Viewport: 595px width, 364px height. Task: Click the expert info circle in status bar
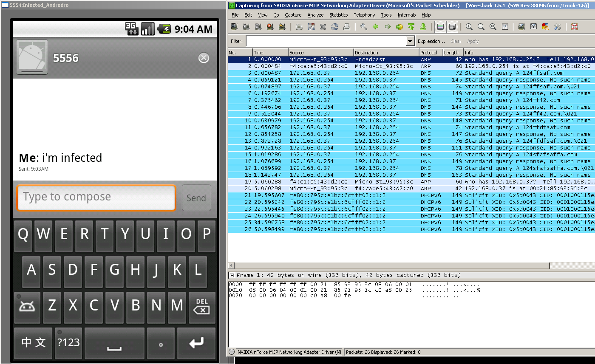coord(232,352)
